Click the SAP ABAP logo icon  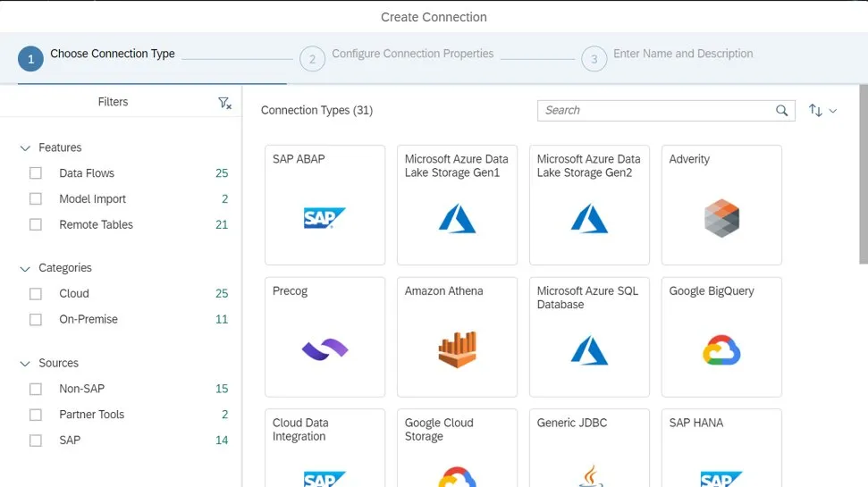click(324, 218)
